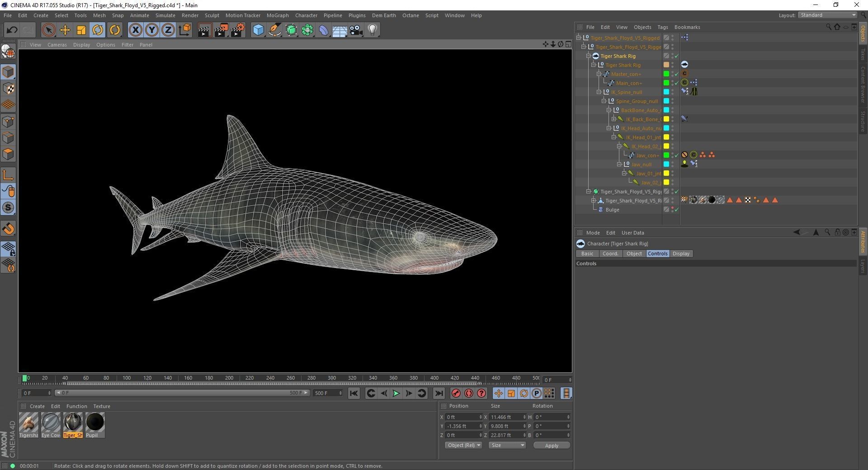868x470 pixels.
Task: Enable Points mode in left palette
Action: click(8, 122)
